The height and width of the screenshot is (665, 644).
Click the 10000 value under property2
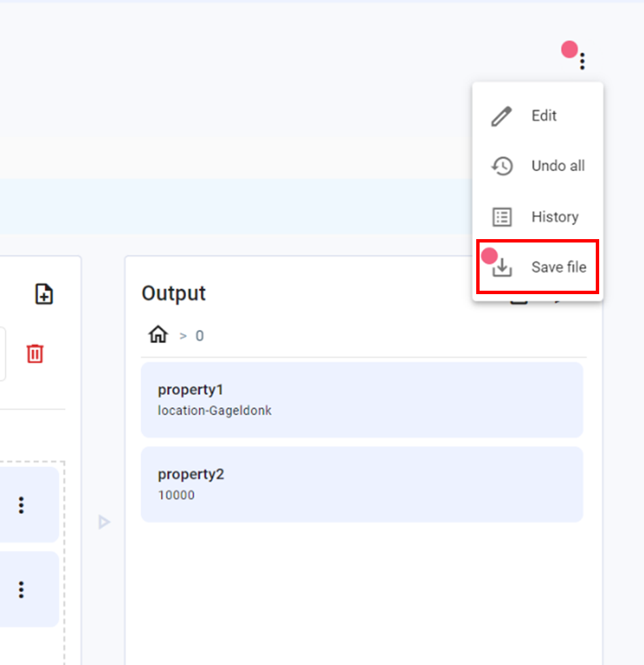(x=176, y=495)
